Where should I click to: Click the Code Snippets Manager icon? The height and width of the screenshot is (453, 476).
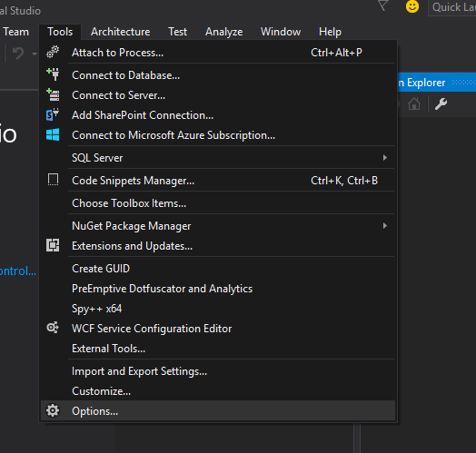point(53,180)
